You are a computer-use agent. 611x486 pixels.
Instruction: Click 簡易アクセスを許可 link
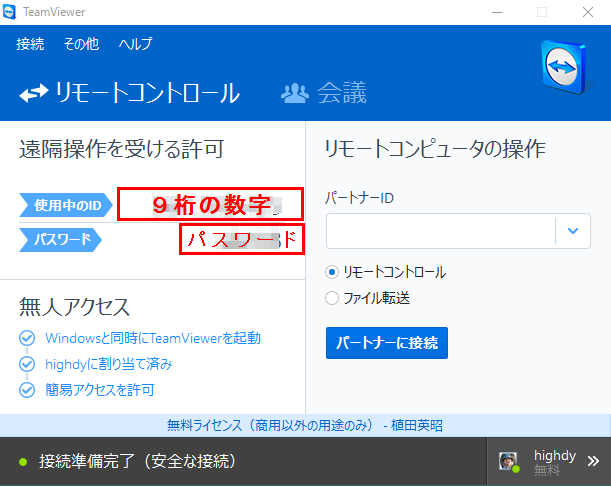click(x=100, y=390)
